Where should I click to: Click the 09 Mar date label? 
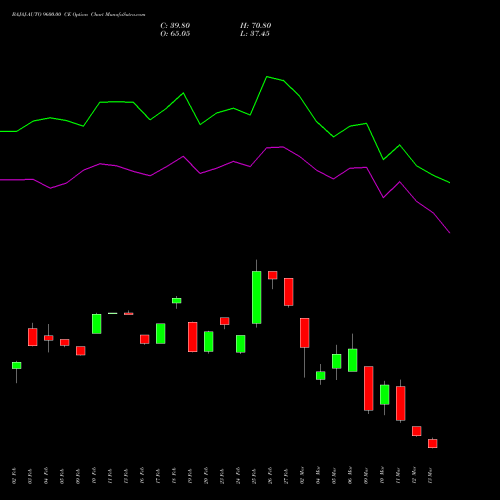[366, 476]
